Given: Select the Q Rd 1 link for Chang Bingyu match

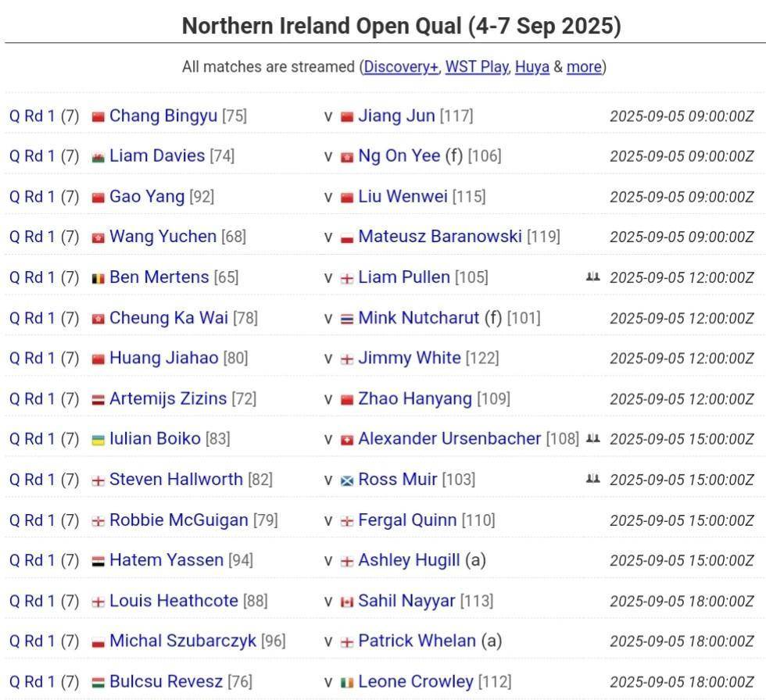Looking at the screenshot, I should point(32,116).
